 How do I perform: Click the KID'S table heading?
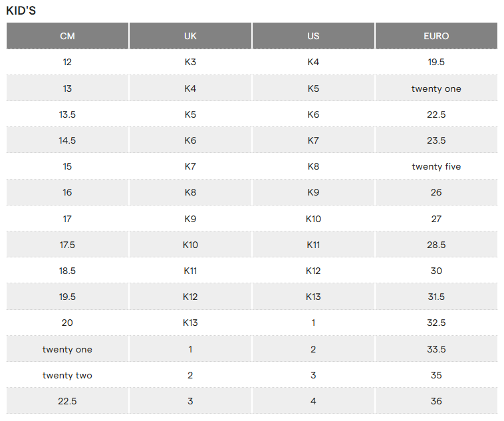(21, 10)
